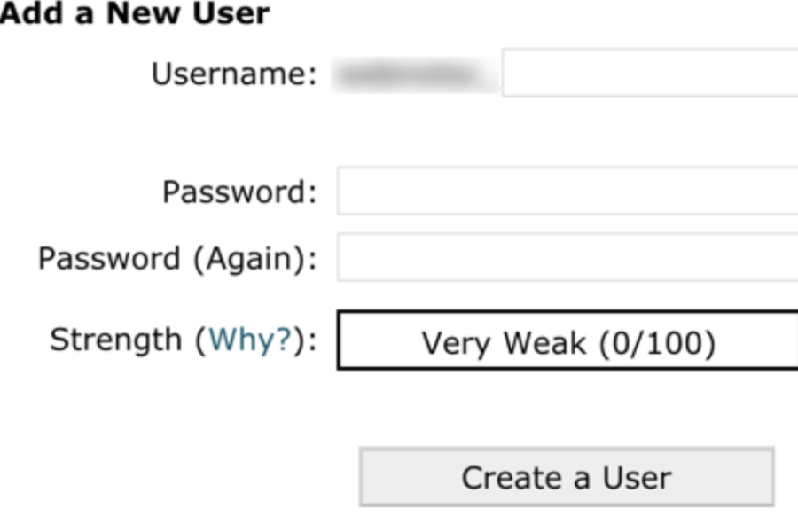Image resolution: width=798 pixels, height=532 pixels.
Task: Click the "Password (Again):" label
Action: [x=176, y=259]
